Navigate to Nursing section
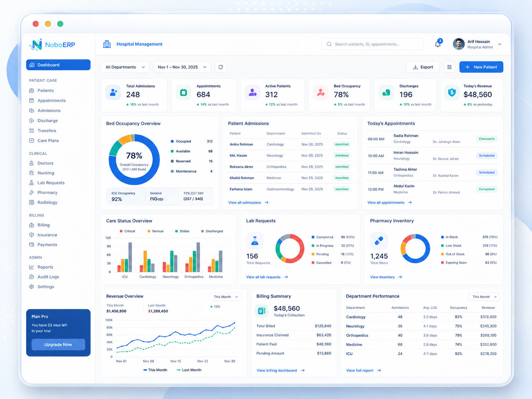The height and width of the screenshot is (399, 532). pyautogui.click(x=46, y=173)
